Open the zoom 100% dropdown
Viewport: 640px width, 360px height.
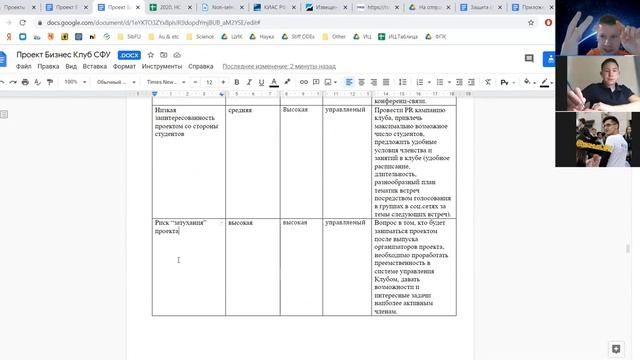(x=75, y=82)
